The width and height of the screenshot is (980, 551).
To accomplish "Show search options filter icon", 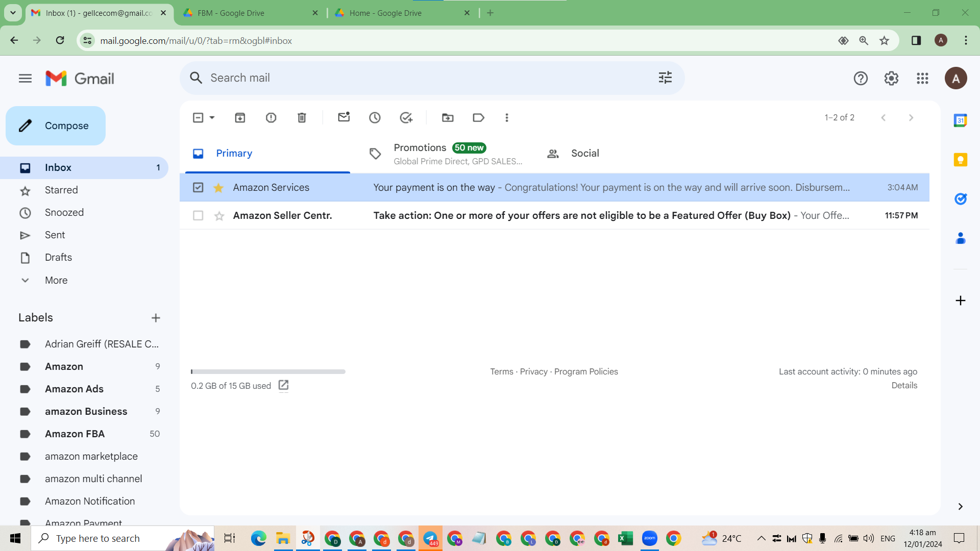I will (665, 78).
